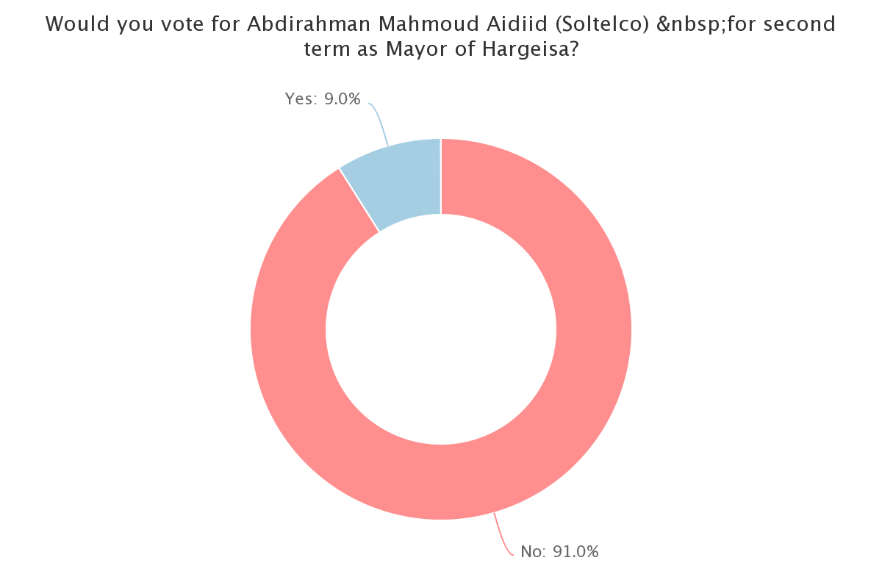
Task: Click the "91.0%" value in No label
Action: click(575, 551)
